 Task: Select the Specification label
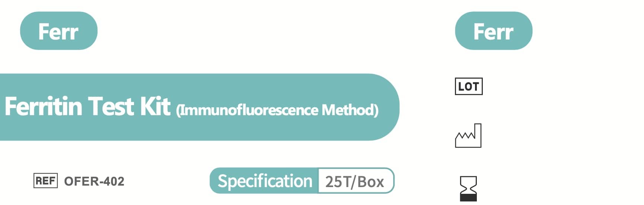(265, 181)
